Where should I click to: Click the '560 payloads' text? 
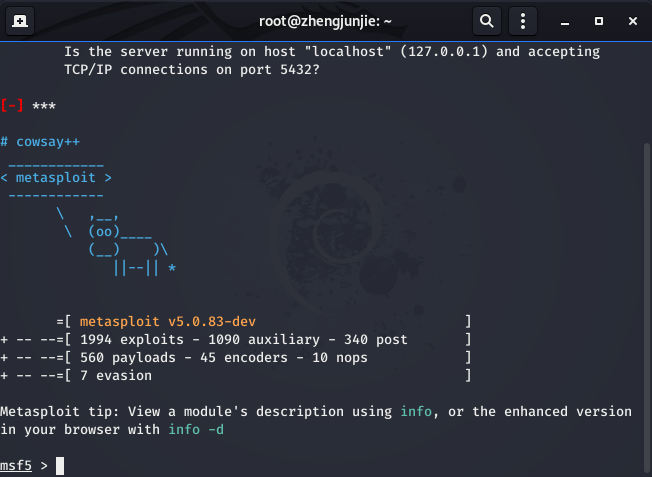coord(128,358)
